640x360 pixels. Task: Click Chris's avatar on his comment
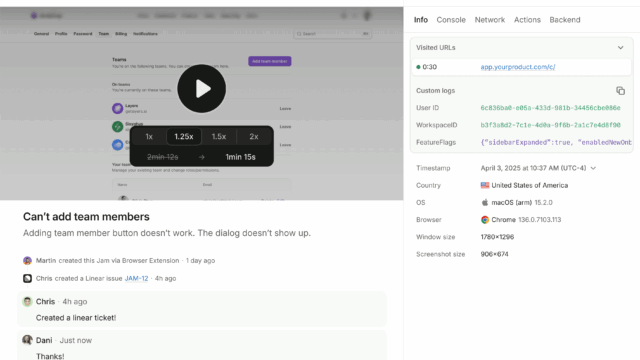coord(27,302)
